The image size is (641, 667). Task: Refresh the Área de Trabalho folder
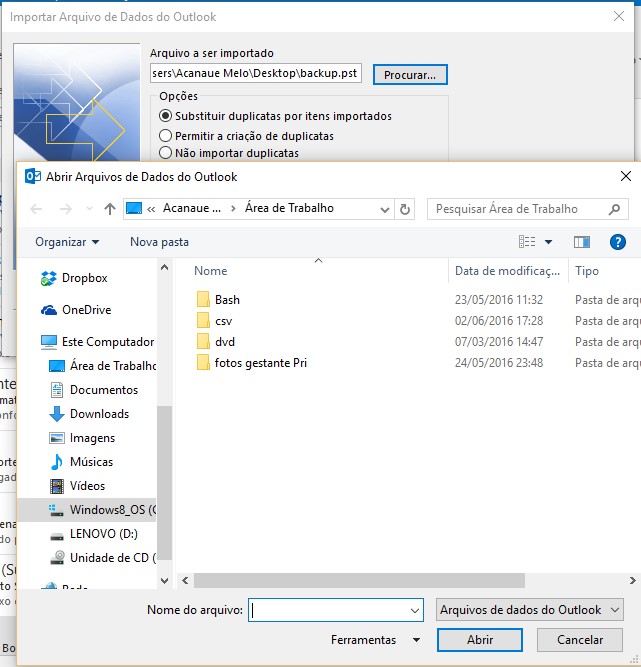coord(405,209)
